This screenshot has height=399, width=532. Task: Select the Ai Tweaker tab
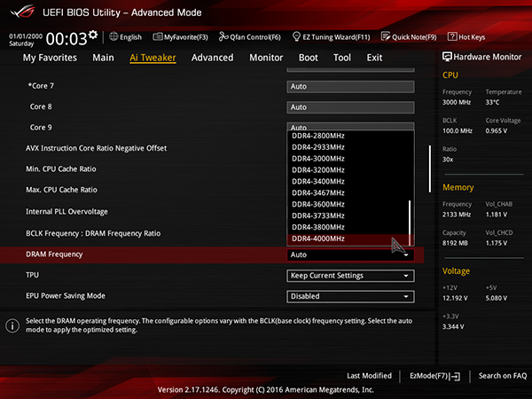[x=153, y=58]
